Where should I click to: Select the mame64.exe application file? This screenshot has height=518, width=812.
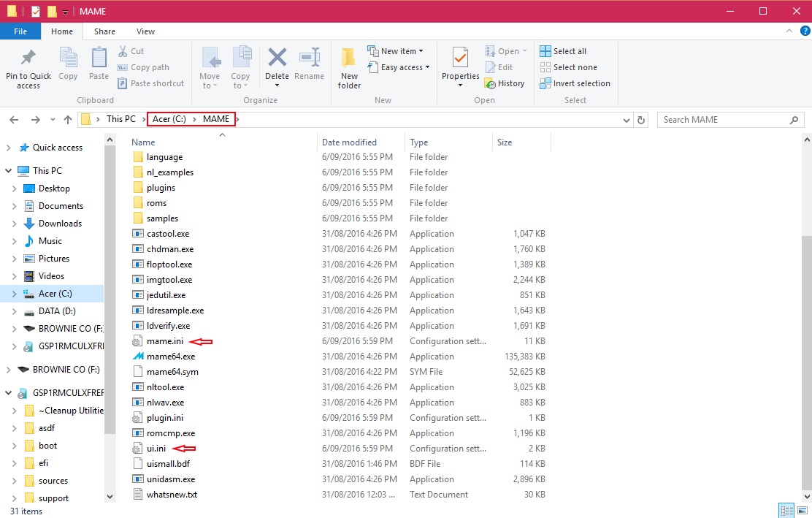click(171, 357)
